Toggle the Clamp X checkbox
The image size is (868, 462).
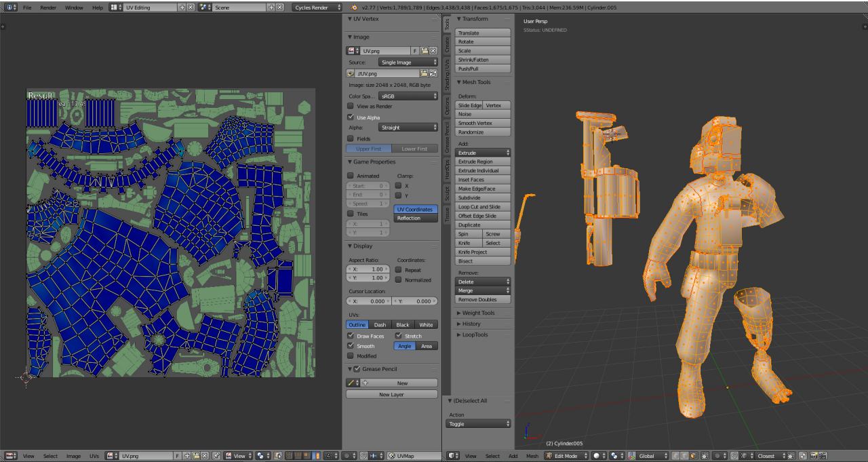pos(399,185)
